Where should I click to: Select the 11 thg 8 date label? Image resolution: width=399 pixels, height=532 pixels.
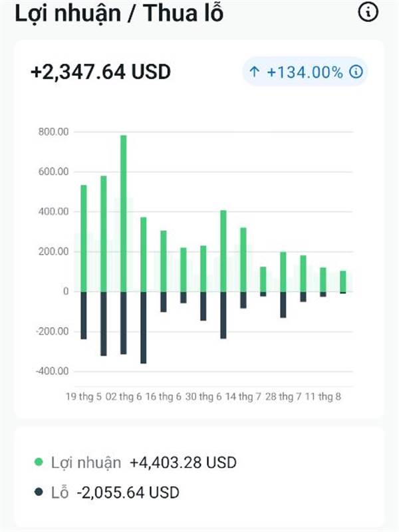click(x=323, y=396)
